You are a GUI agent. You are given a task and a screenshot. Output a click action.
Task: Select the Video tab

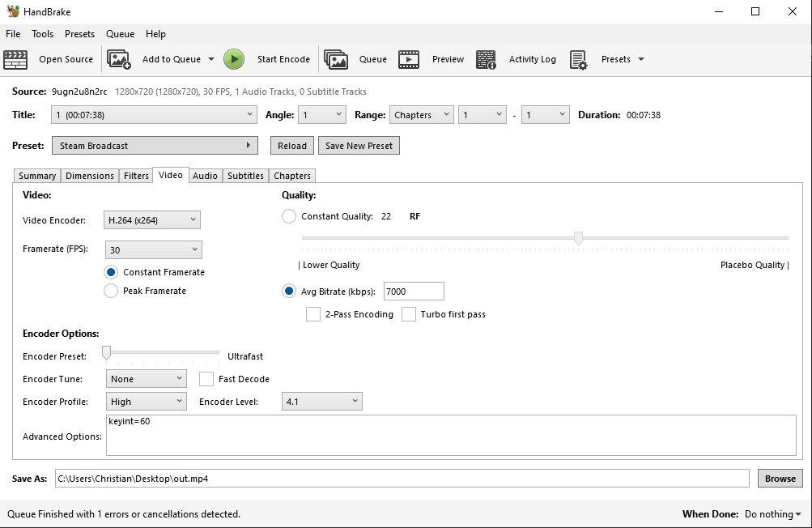click(171, 175)
